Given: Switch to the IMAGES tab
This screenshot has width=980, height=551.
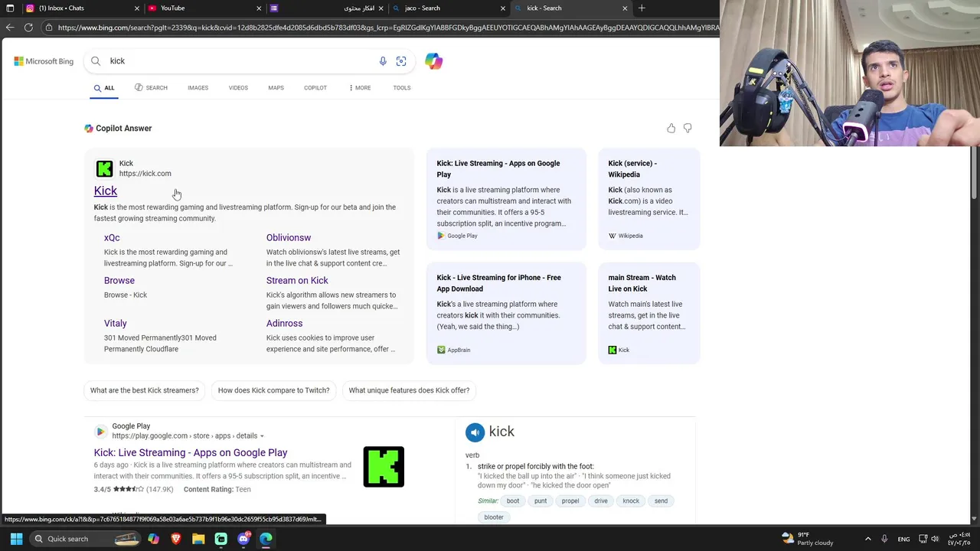Looking at the screenshot, I should pyautogui.click(x=198, y=88).
